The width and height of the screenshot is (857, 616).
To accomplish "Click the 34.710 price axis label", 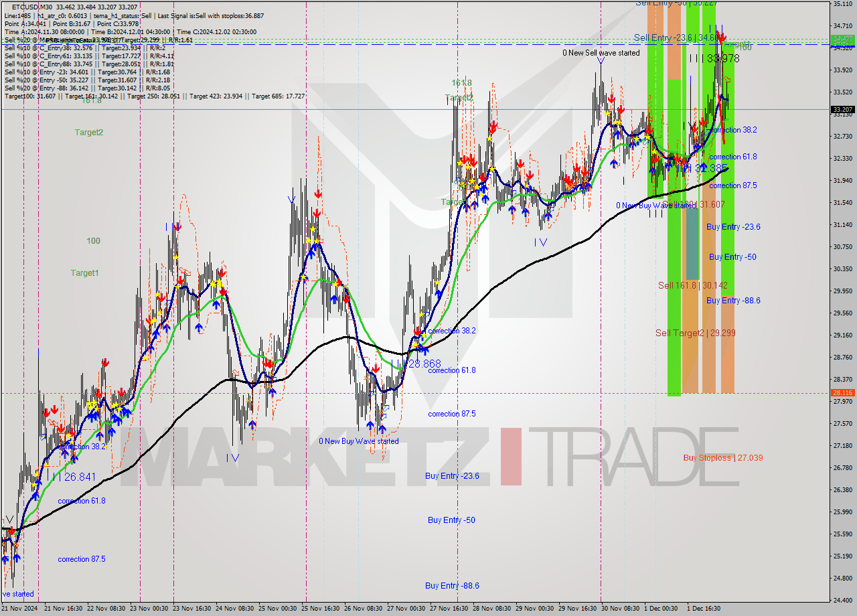I will click(x=842, y=25).
